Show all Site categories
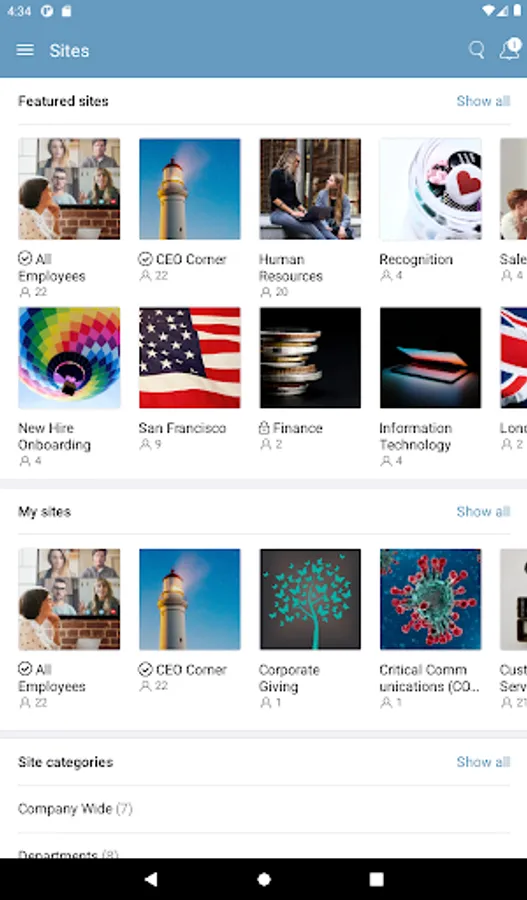 (x=483, y=762)
